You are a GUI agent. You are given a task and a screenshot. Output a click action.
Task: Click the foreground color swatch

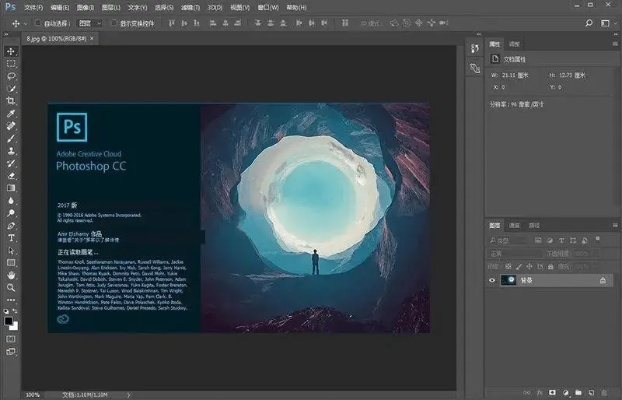tap(9, 320)
